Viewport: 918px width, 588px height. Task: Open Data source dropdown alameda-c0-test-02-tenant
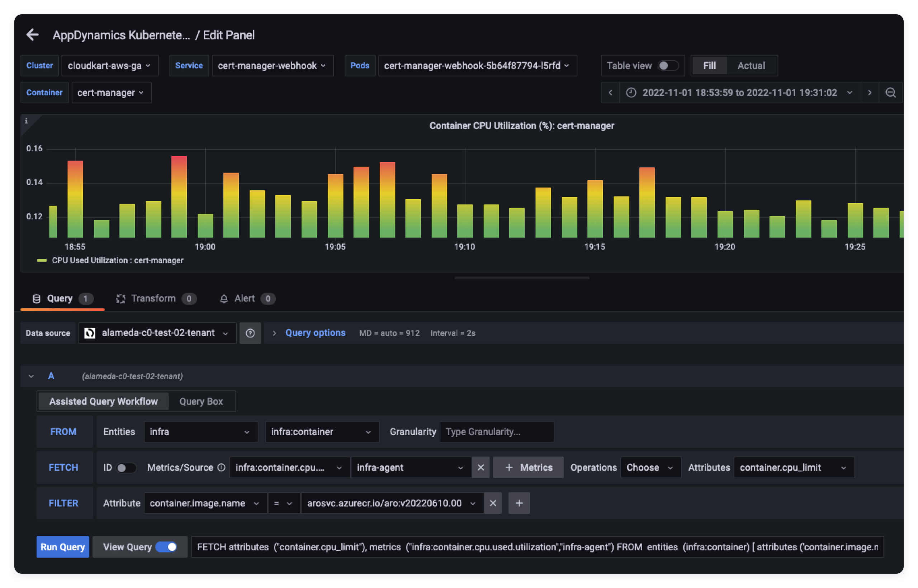(x=157, y=333)
